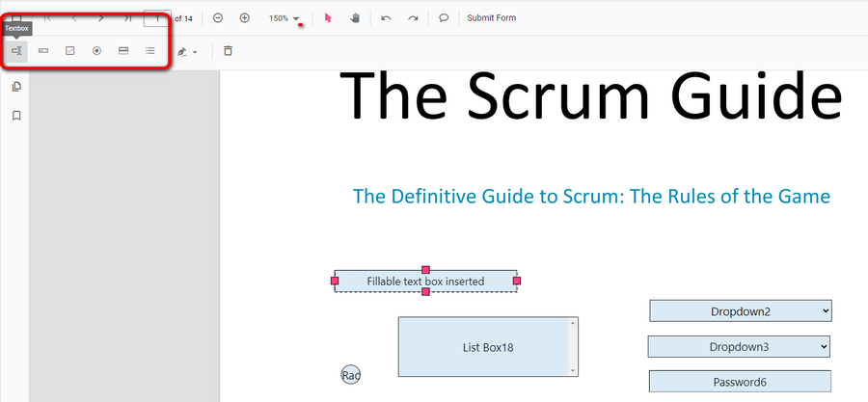Viewport: 868px width, 402px height.
Task: Redo the last action
Action: (413, 17)
